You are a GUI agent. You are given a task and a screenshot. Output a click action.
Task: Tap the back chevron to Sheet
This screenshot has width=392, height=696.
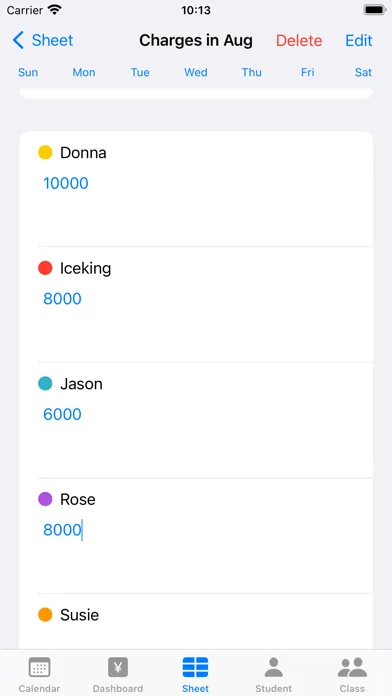tap(18, 40)
